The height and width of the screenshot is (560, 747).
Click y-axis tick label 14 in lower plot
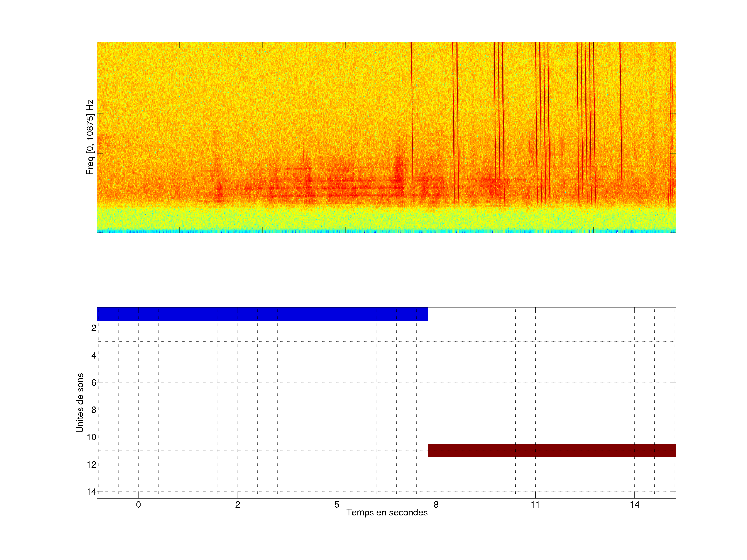(x=92, y=492)
